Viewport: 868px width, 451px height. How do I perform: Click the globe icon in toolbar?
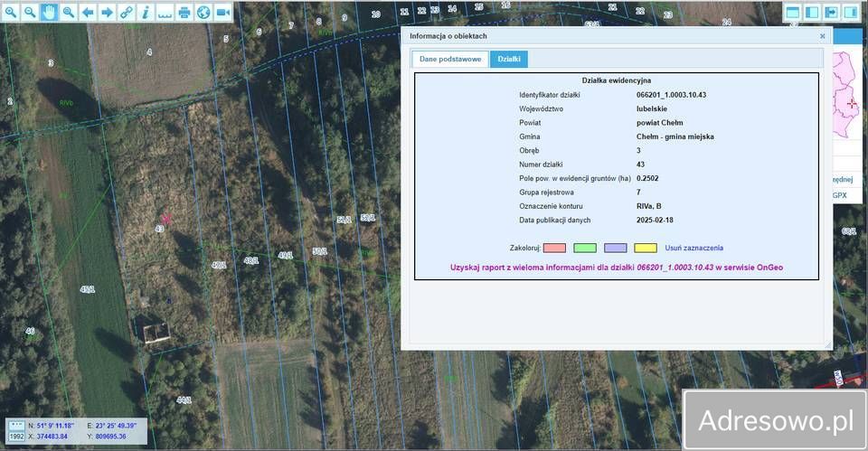[203, 12]
